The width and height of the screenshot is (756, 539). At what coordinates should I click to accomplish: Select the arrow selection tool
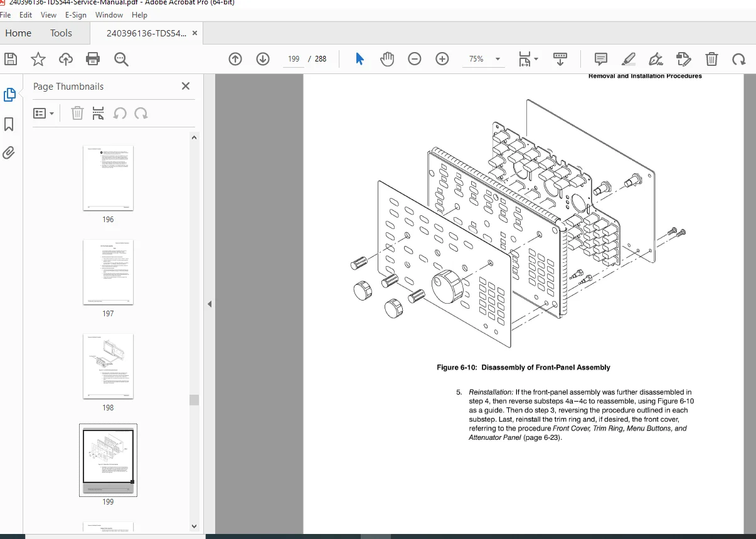359,59
